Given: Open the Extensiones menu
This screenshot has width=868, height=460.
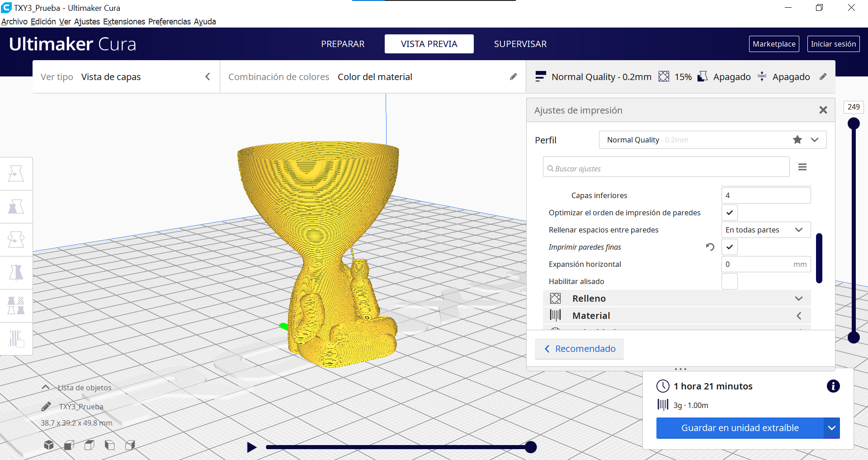Looking at the screenshot, I should tap(124, 21).
